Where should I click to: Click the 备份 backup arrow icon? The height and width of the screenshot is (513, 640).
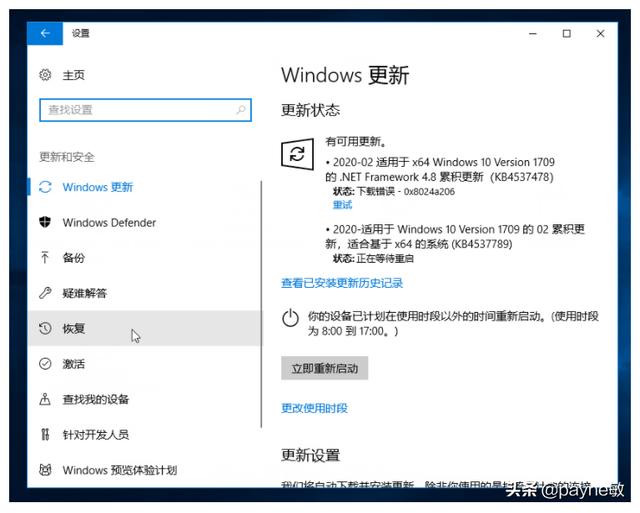tap(45, 258)
